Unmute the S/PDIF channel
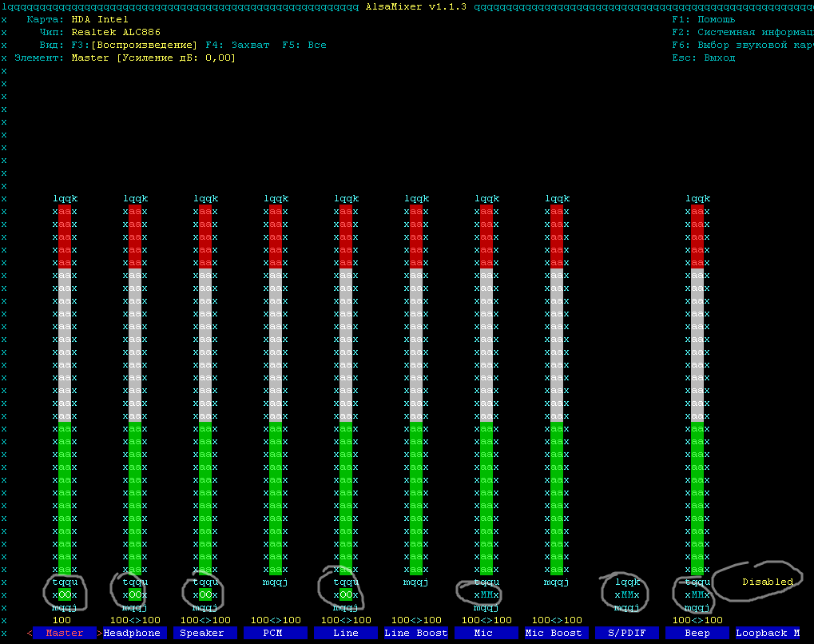Screen dimensions: 814x644 coord(627,594)
